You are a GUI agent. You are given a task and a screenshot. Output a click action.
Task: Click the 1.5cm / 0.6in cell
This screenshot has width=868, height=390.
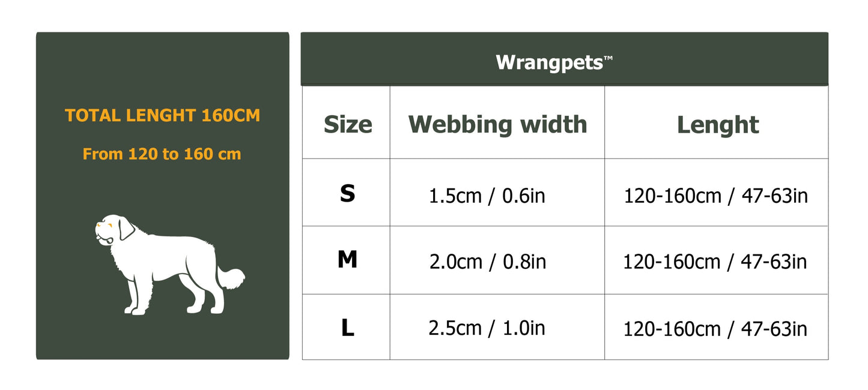point(487,196)
